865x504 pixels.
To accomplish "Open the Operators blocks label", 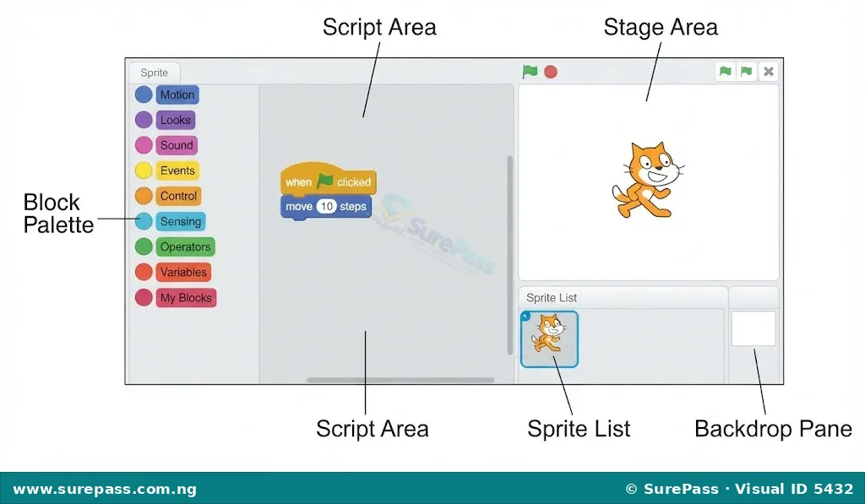I will point(185,247).
